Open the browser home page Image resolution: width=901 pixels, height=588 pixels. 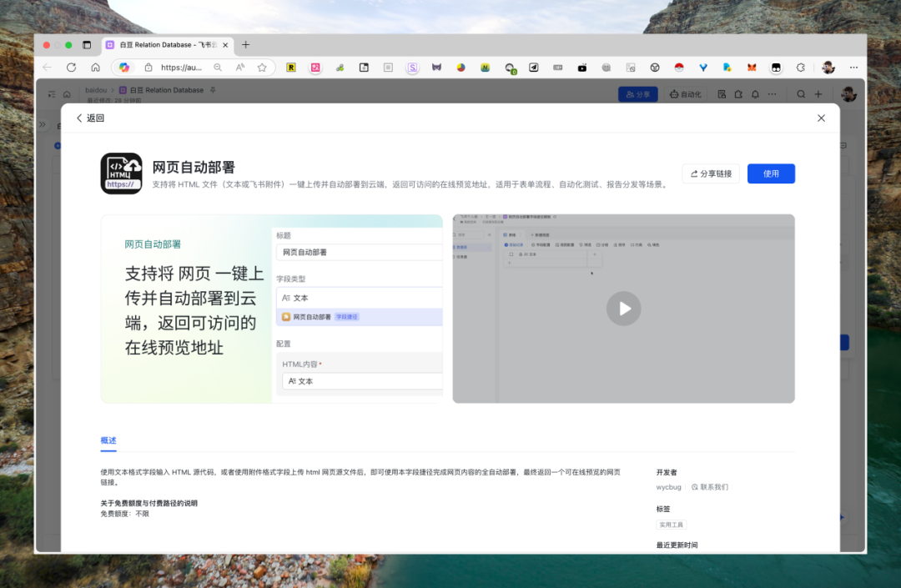coord(95,68)
